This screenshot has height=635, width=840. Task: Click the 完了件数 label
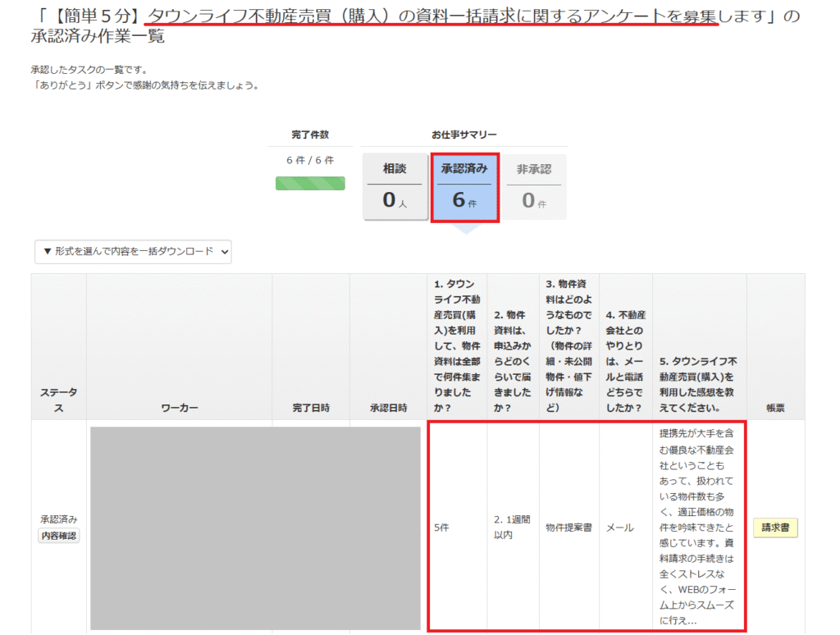[310, 135]
